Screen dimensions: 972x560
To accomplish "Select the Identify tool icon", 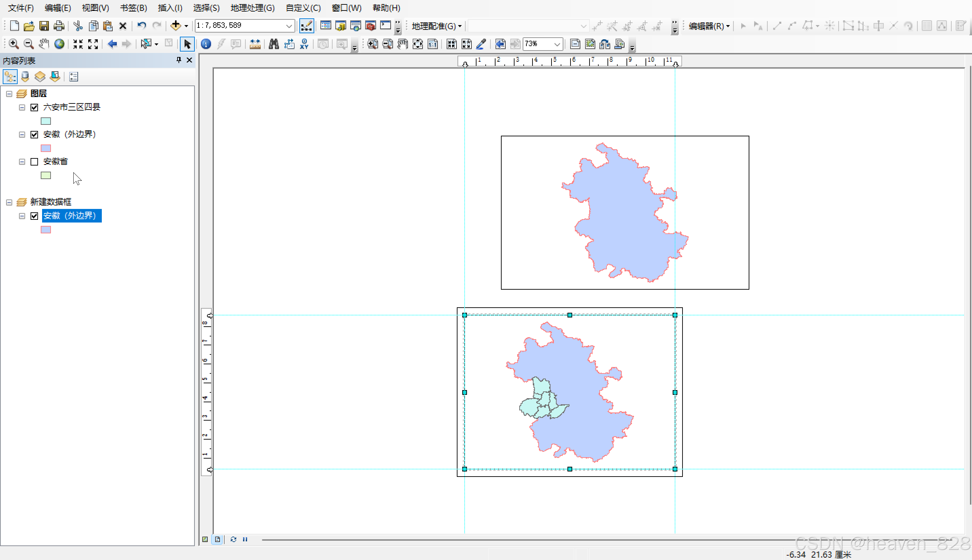I will pyautogui.click(x=206, y=44).
